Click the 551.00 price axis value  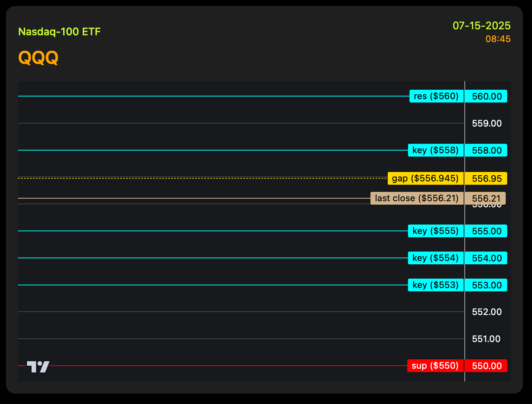coord(486,339)
